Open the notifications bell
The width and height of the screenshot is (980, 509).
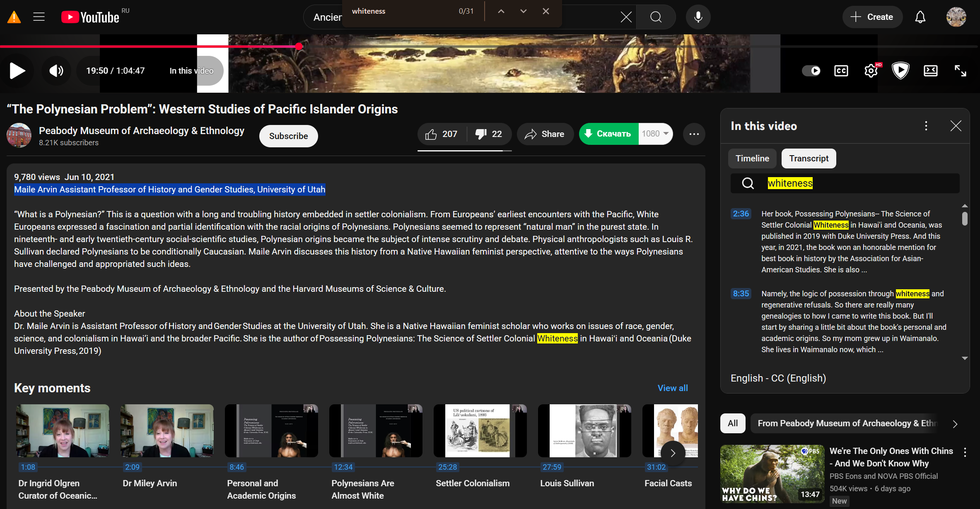(x=920, y=17)
